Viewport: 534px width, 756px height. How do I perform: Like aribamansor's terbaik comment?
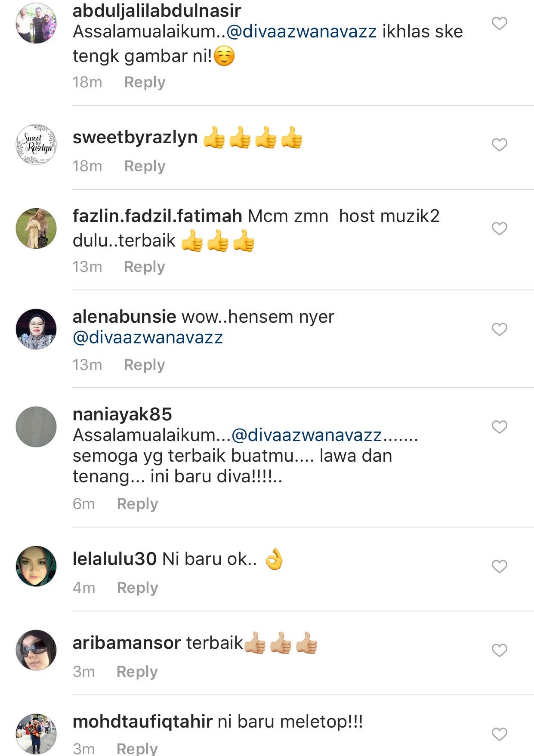pos(499,650)
